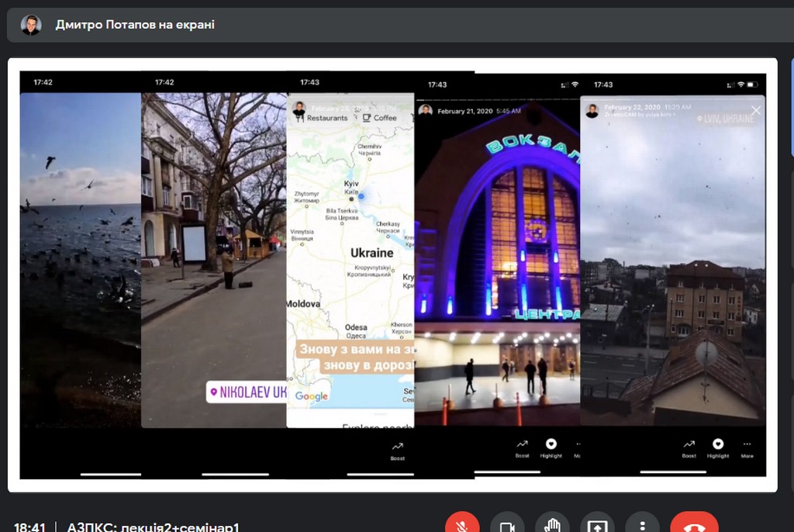Open More under the Lviv story
Image resolution: width=794 pixels, height=532 pixels.
(747, 448)
